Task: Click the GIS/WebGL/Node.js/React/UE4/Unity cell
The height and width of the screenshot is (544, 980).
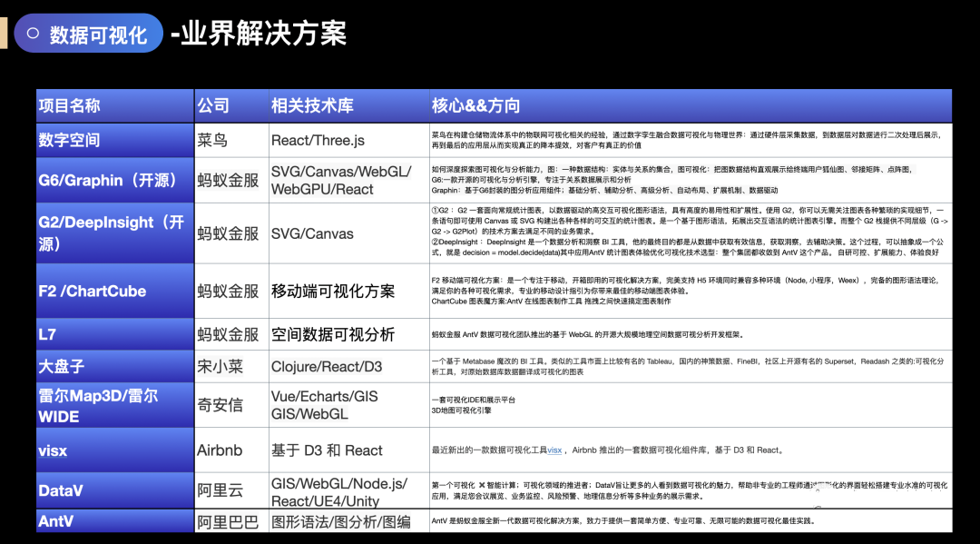Action: [x=348, y=490]
